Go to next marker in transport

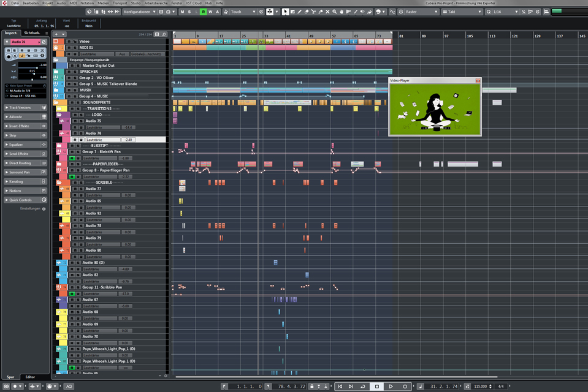tap(351, 386)
